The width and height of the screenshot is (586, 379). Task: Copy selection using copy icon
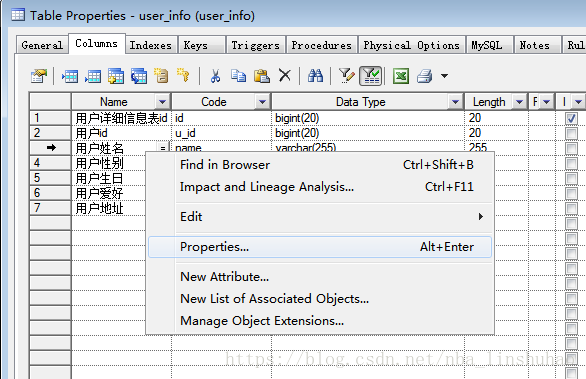(x=238, y=76)
